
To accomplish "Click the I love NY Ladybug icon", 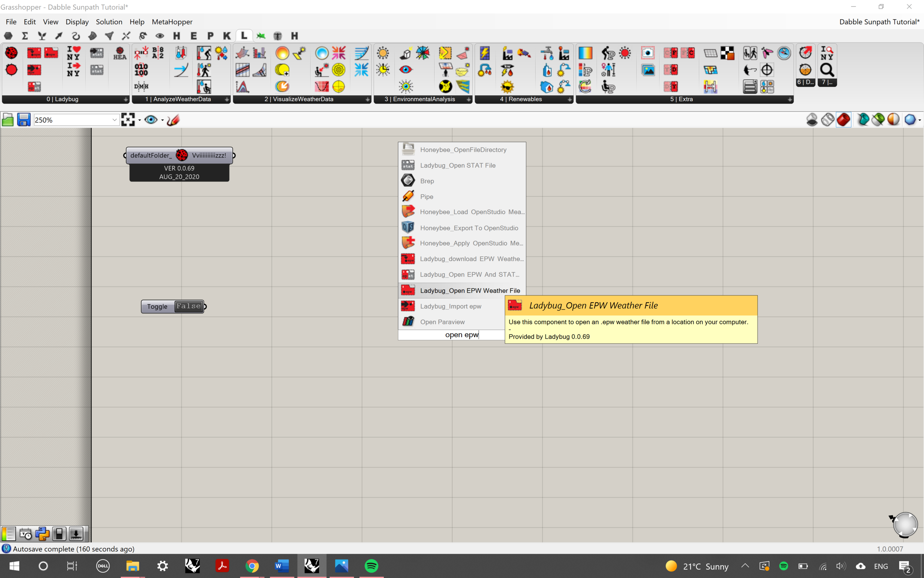I will 73,53.
